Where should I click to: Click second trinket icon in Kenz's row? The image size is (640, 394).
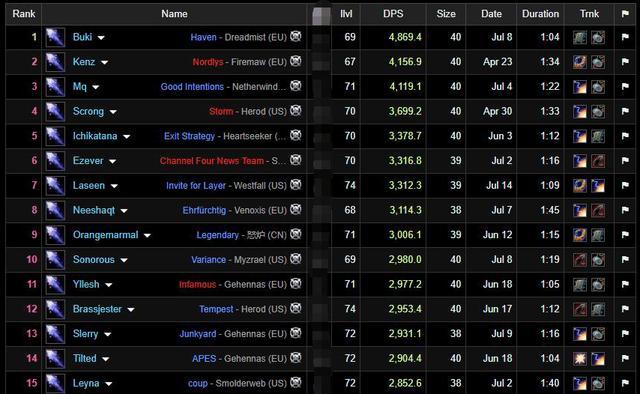[x=598, y=62]
